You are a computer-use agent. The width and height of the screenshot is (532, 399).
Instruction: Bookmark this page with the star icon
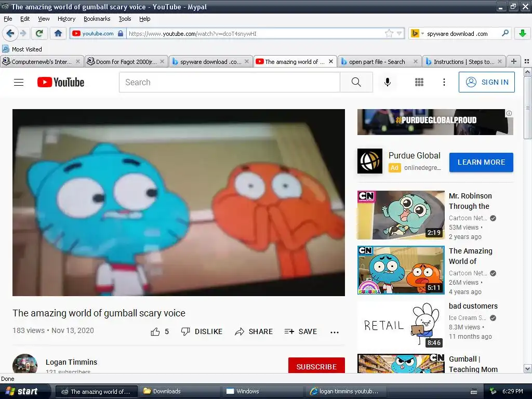[x=389, y=33]
